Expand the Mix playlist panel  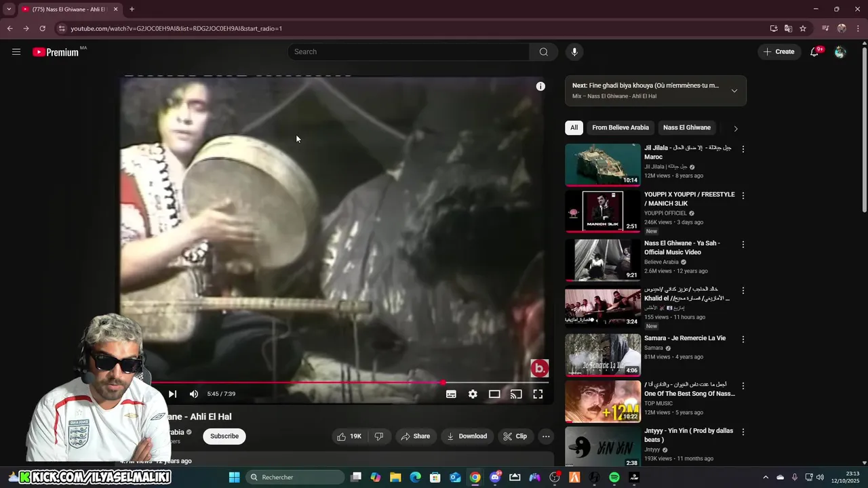pos(734,91)
